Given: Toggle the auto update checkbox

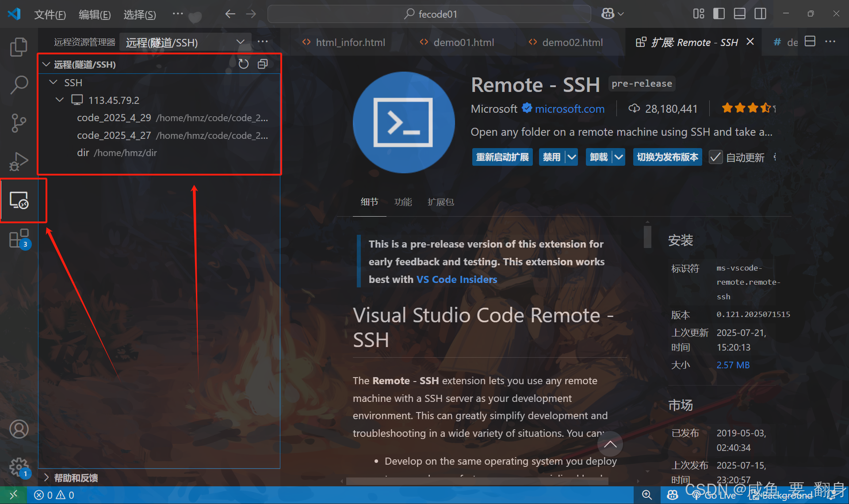Looking at the screenshot, I should [x=715, y=157].
